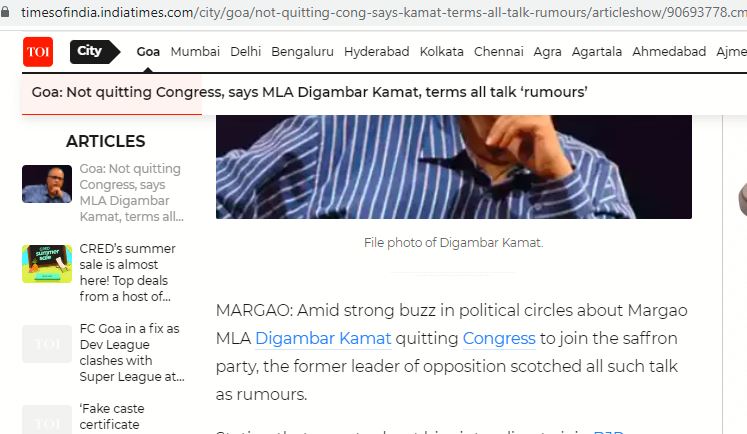The height and width of the screenshot is (434, 747).
Task: Read 'FC Goa in a fix' article
Action: point(131,353)
